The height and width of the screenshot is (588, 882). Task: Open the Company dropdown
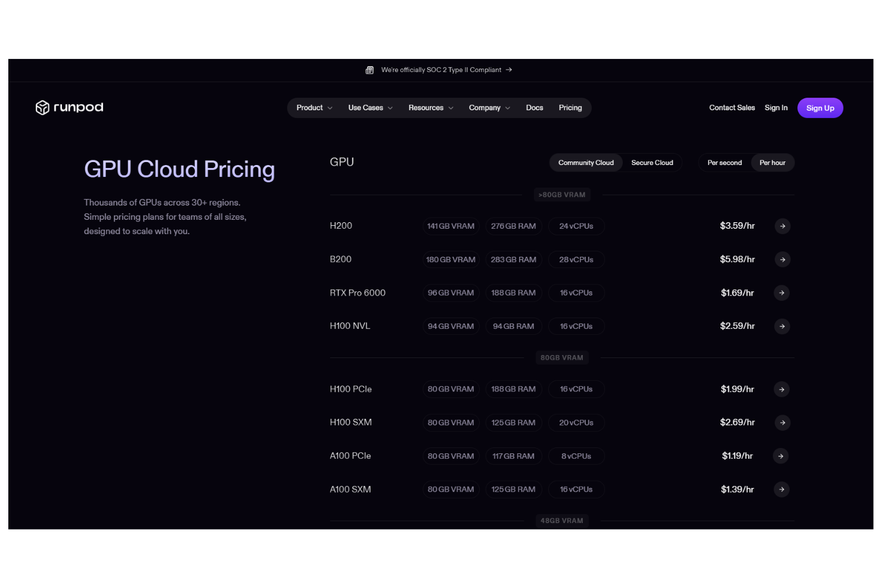(489, 108)
